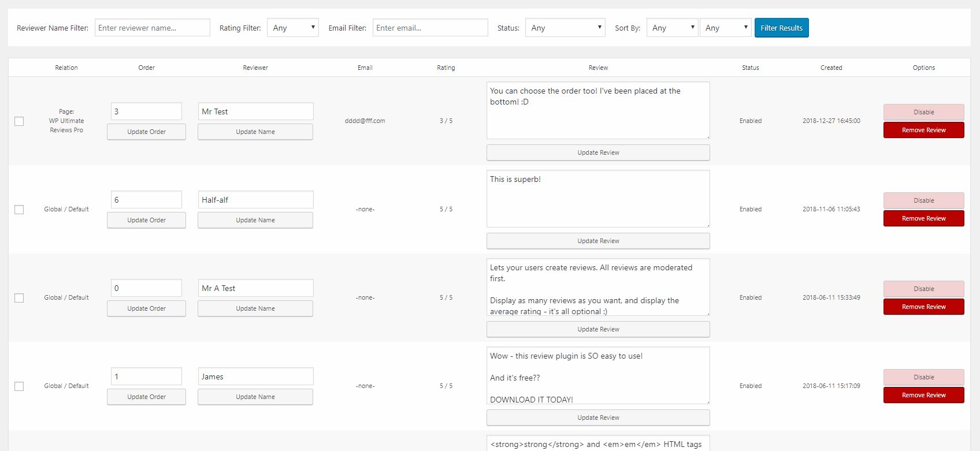The image size is (980, 451).
Task: Click Update Review under "This is superb!"
Action: pos(598,241)
